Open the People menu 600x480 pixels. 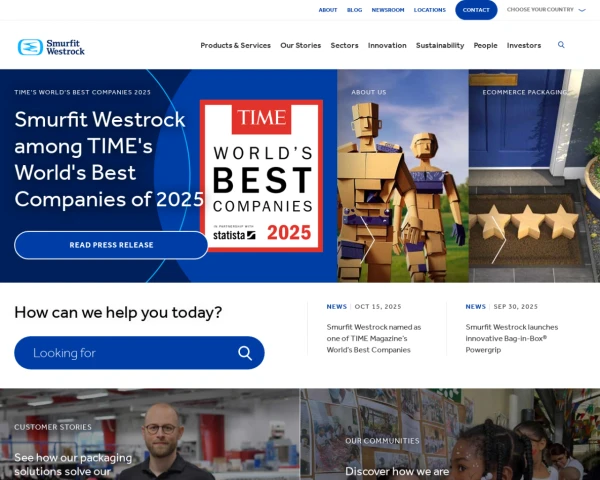click(x=485, y=46)
